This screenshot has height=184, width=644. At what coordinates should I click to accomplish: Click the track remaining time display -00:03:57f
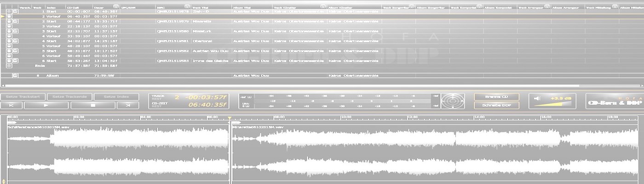(206, 98)
